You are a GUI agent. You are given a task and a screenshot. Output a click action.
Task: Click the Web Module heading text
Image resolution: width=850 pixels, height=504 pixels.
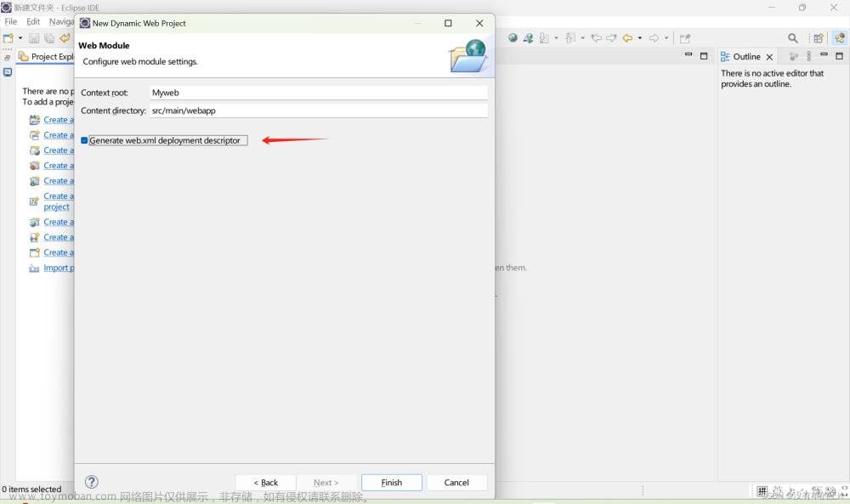(x=104, y=46)
